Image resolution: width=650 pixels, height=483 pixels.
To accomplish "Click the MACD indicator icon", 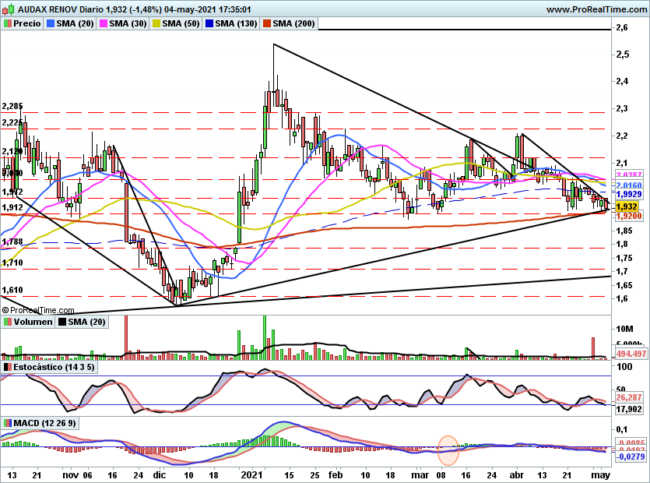I will click(x=7, y=423).
